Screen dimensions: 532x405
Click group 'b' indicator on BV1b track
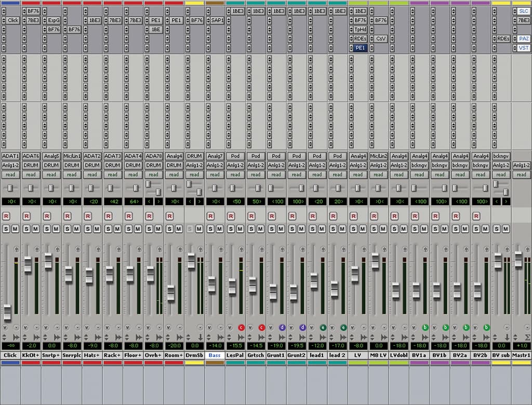(445, 328)
